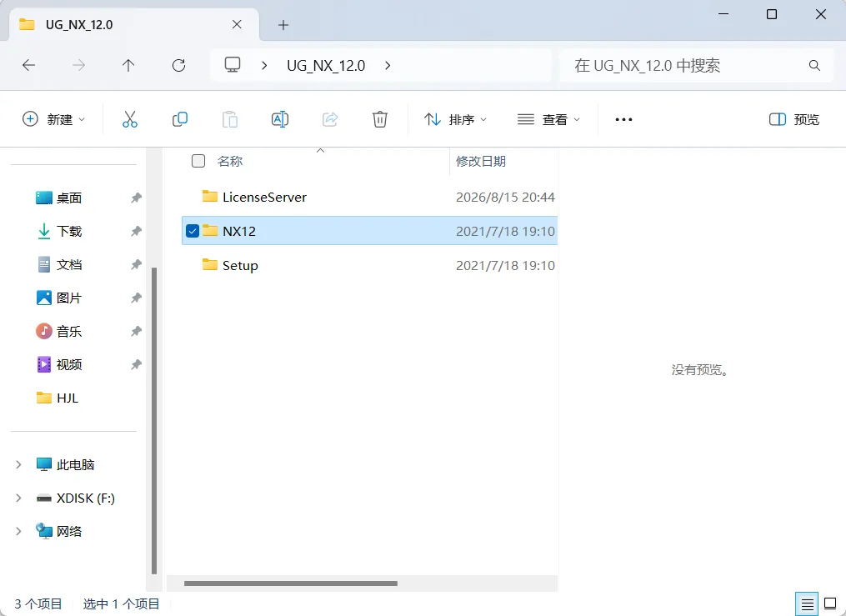The width and height of the screenshot is (846, 616).
Task: Open the more options ellipsis menu
Action: coord(623,119)
